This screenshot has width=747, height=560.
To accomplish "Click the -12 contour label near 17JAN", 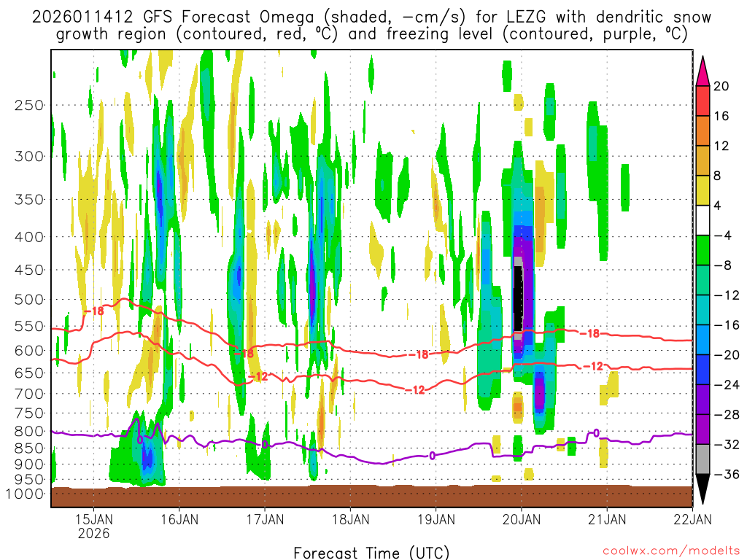I will tap(259, 377).
